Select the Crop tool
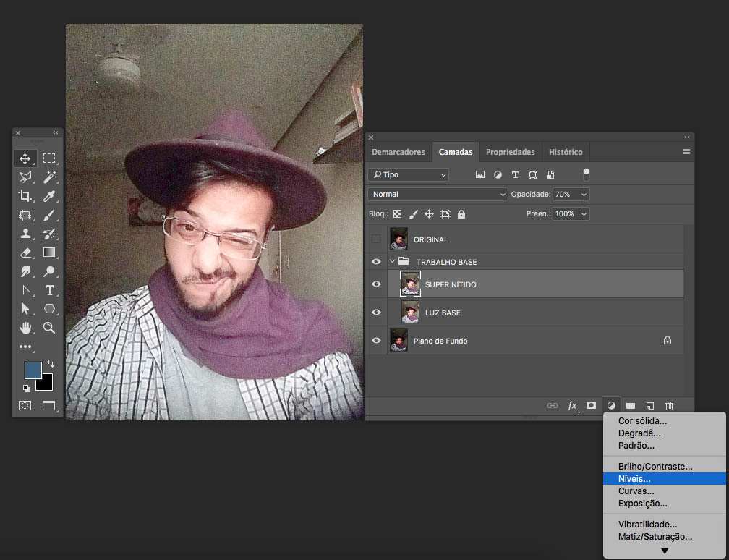 tap(25, 196)
